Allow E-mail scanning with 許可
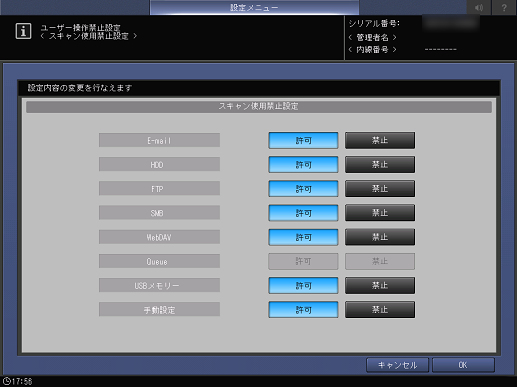This screenshot has width=517, height=387. 303,140
